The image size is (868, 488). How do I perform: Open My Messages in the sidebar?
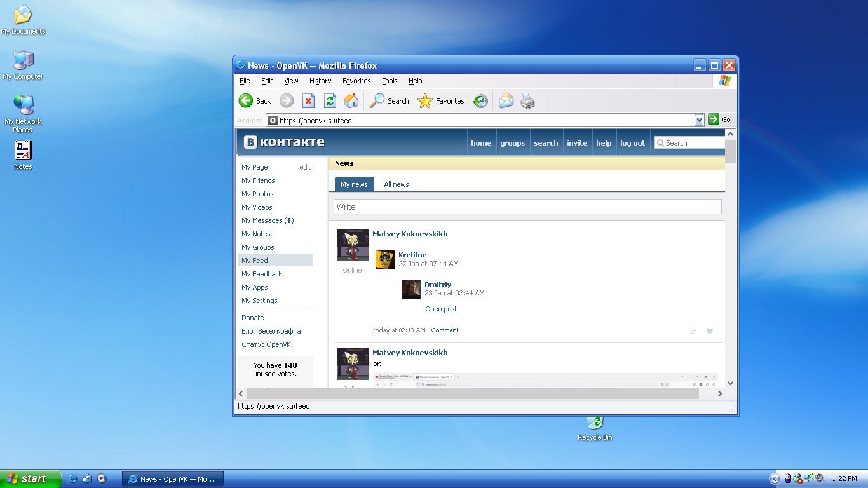click(267, 220)
